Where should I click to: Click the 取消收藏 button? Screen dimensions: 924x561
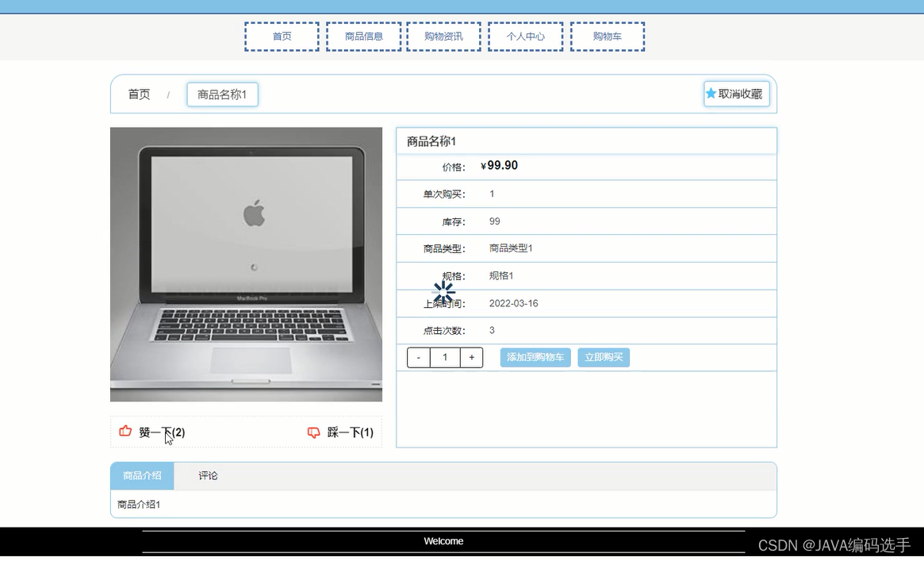(737, 94)
